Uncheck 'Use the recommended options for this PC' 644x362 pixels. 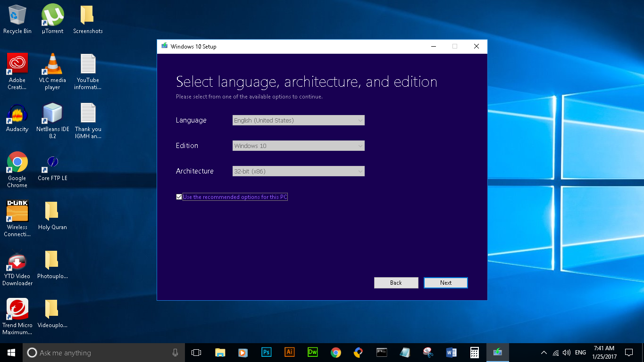point(179,197)
